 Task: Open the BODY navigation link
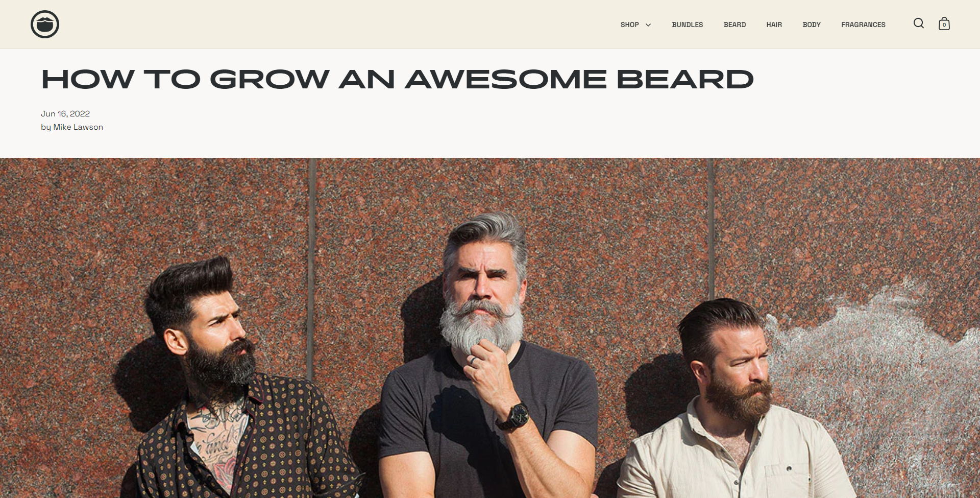812,25
